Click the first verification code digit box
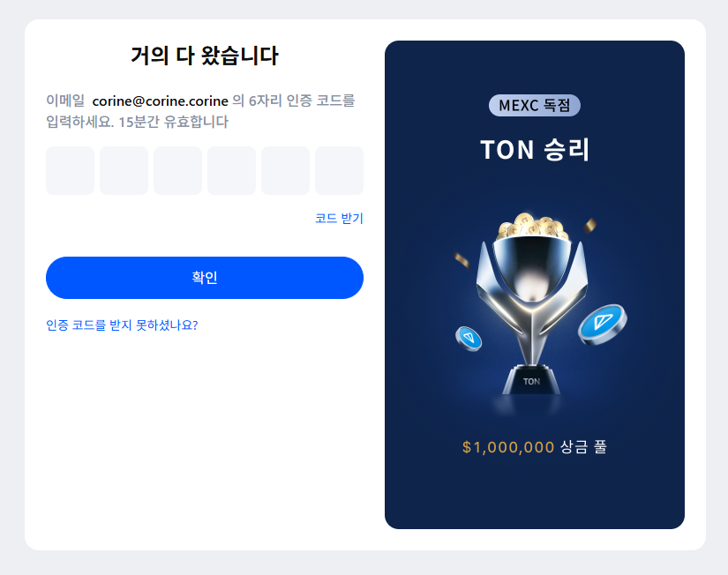The height and width of the screenshot is (575, 728). tap(70, 171)
